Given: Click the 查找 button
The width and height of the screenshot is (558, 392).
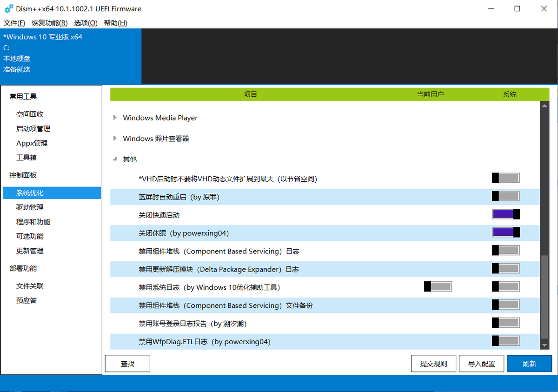Looking at the screenshot, I should [x=127, y=364].
